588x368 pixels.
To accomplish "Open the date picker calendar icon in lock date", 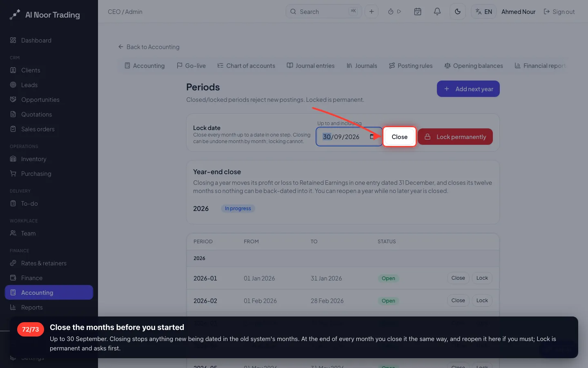I will (x=372, y=137).
